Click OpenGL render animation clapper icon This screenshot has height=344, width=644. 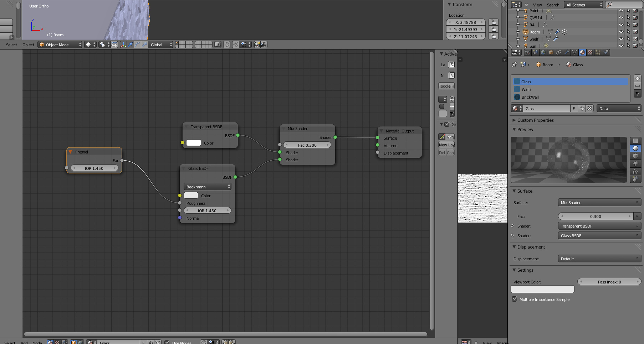(264, 45)
